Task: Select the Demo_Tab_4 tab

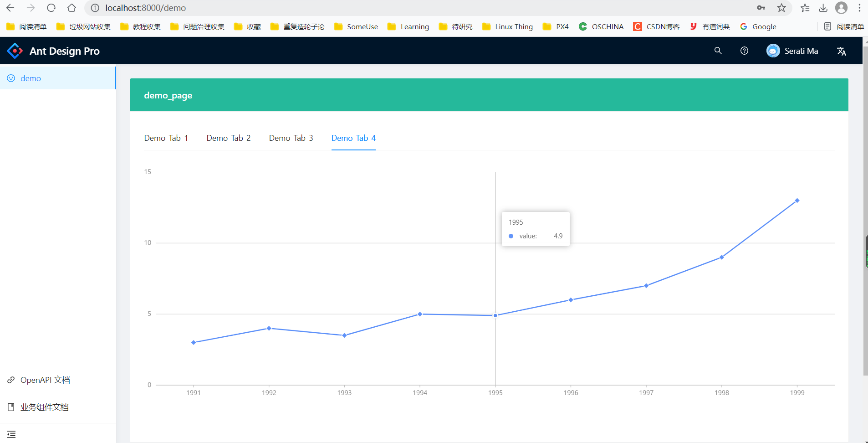Action: point(353,138)
